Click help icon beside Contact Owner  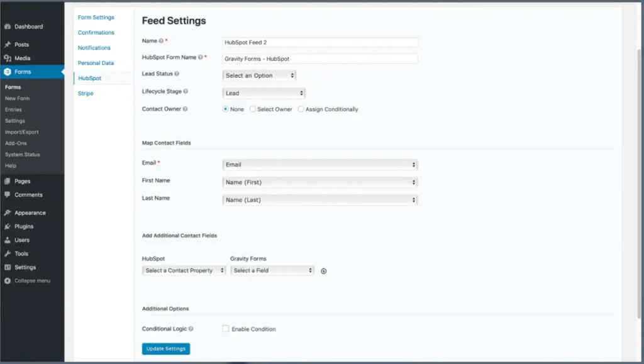click(x=186, y=109)
